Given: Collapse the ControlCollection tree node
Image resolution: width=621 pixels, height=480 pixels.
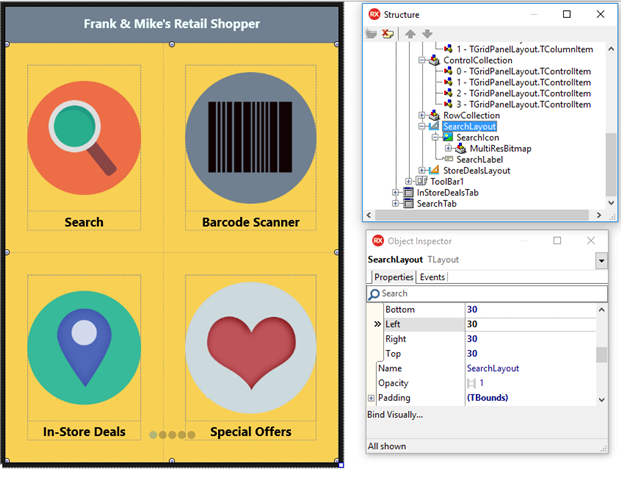Looking at the screenshot, I should tap(422, 60).
